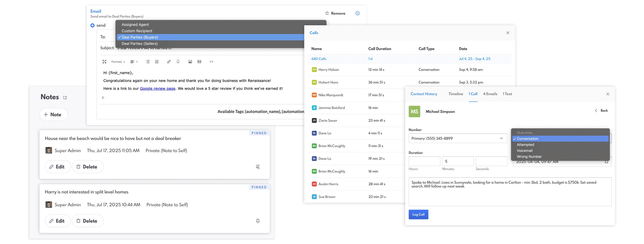The width and height of the screenshot is (644, 244).
Task: Select the send radio button
Action: [x=92, y=25]
